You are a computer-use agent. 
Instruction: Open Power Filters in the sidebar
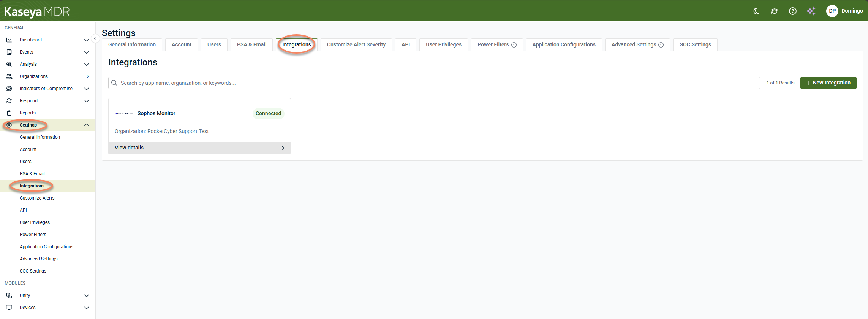[x=33, y=235]
